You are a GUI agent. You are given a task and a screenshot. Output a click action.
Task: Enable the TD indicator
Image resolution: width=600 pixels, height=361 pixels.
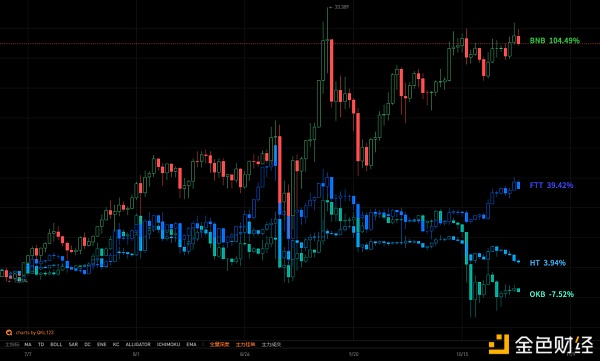[x=41, y=345]
